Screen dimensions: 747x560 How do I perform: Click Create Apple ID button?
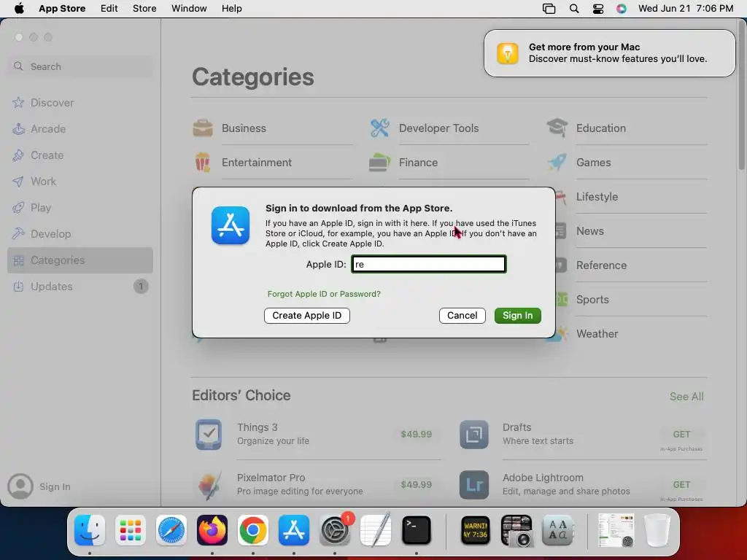[307, 315]
